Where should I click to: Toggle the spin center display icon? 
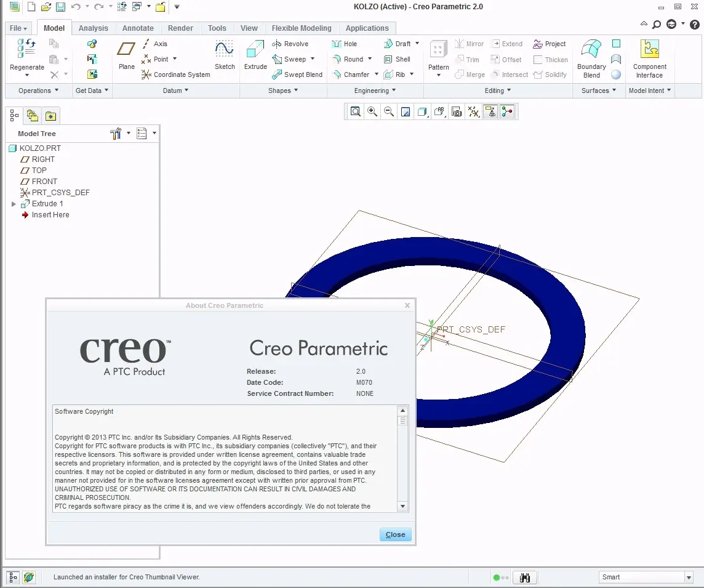click(x=507, y=111)
